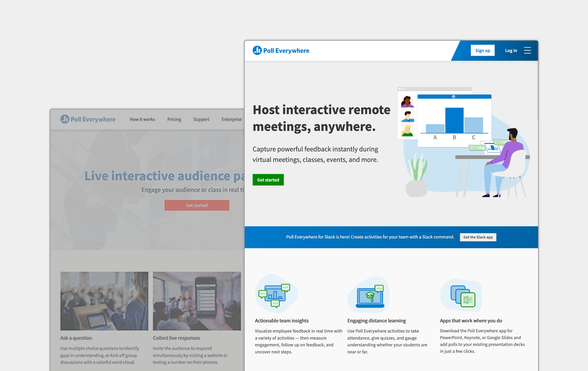Click Ask a question heading in back window

click(x=76, y=338)
